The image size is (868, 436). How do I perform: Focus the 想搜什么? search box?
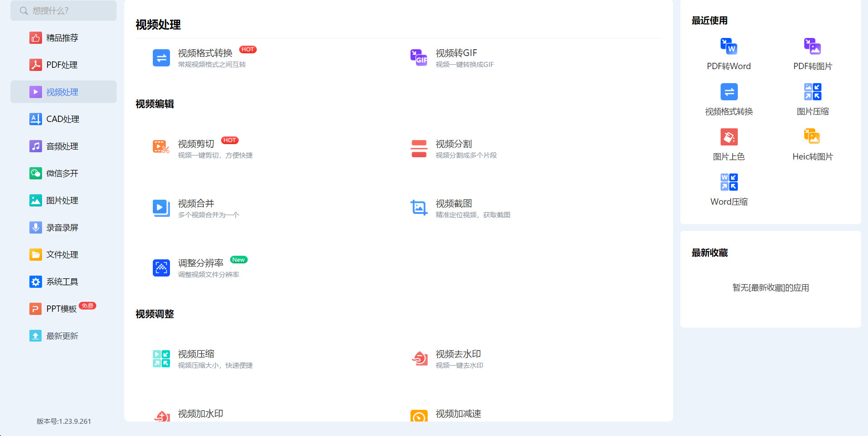tap(63, 10)
